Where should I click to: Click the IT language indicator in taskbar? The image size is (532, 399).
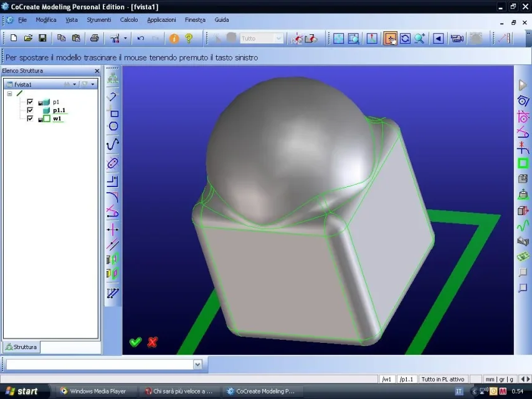458,391
